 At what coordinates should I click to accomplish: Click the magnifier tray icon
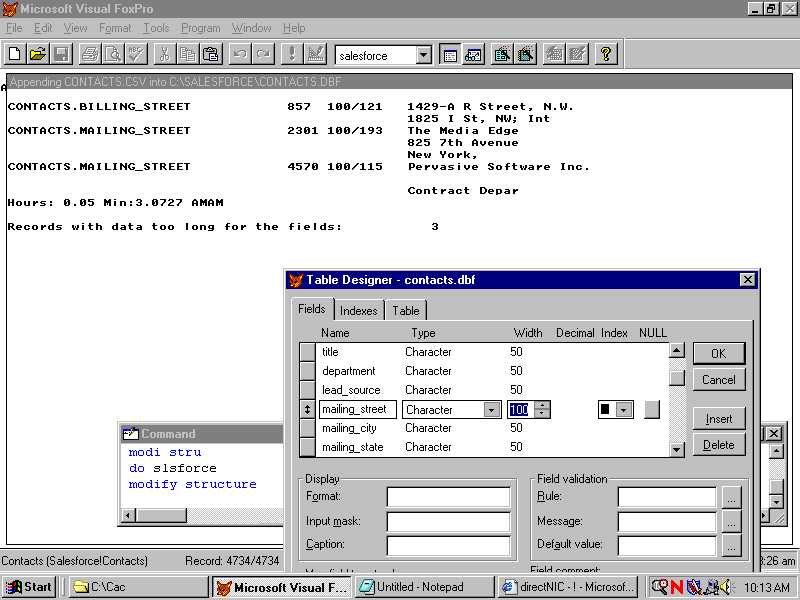pos(660,587)
